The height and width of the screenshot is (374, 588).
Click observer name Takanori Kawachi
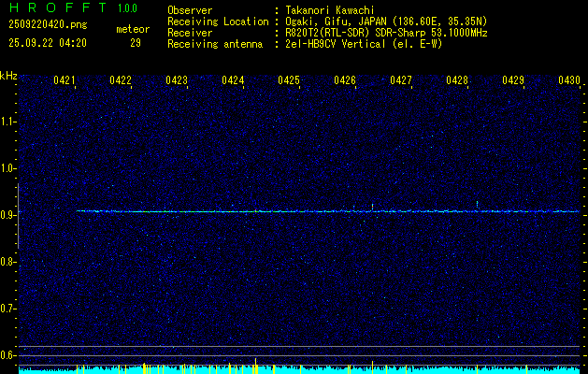[330, 10]
